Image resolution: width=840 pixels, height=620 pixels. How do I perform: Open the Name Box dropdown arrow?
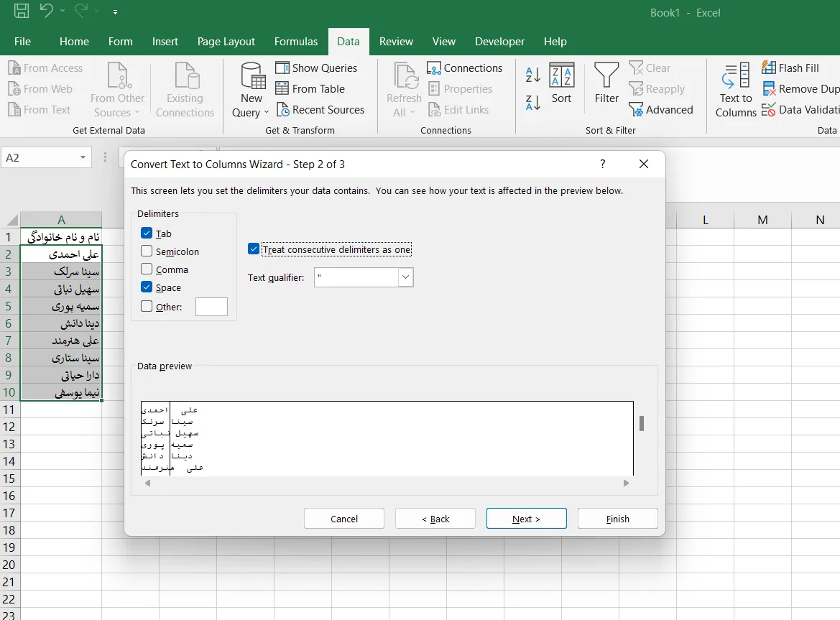pos(83,157)
